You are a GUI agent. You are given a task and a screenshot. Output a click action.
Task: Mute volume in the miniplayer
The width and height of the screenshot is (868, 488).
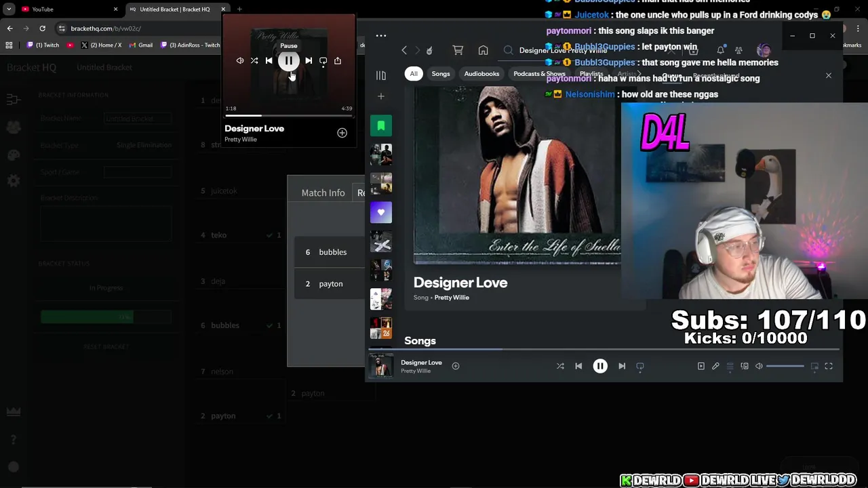click(240, 61)
